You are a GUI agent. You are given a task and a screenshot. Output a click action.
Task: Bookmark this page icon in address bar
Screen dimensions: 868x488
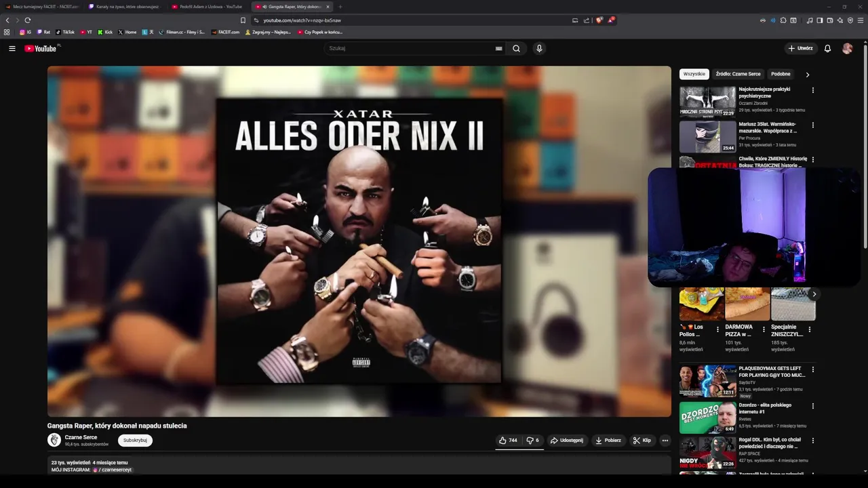pos(243,20)
